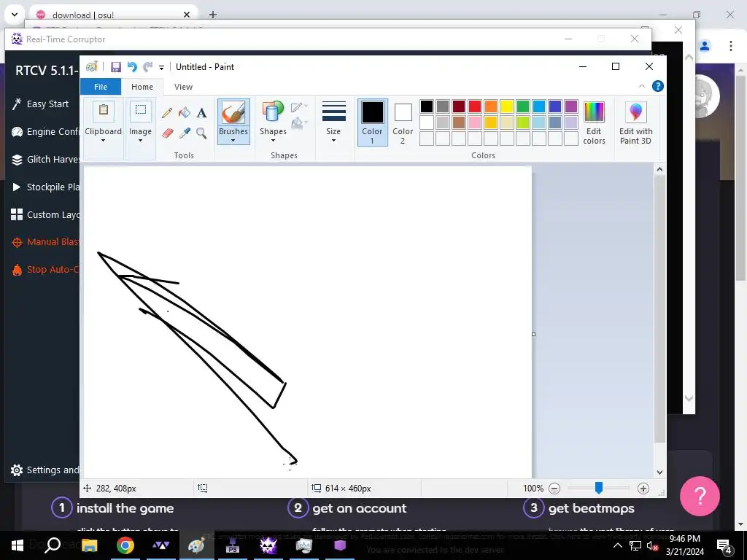Screen dimensions: 747x560
Task: Show hidden system tray icons
Action: 617,545
